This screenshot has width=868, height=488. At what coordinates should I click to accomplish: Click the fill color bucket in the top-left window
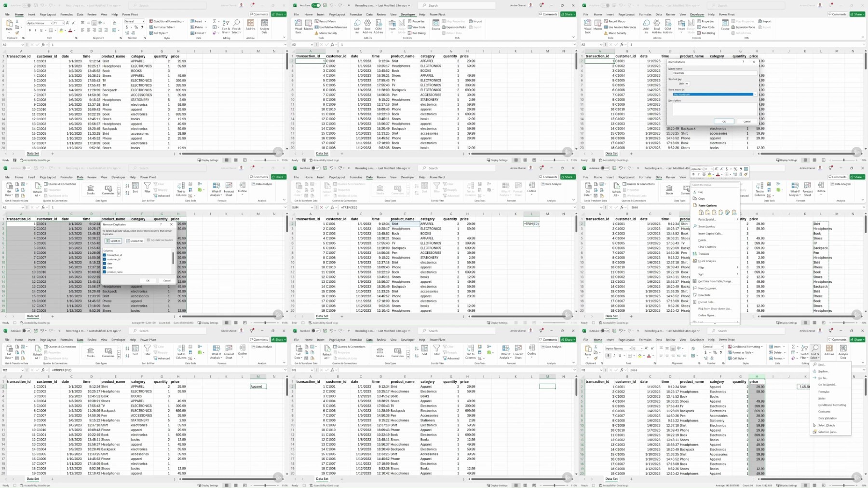[x=61, y=30]
